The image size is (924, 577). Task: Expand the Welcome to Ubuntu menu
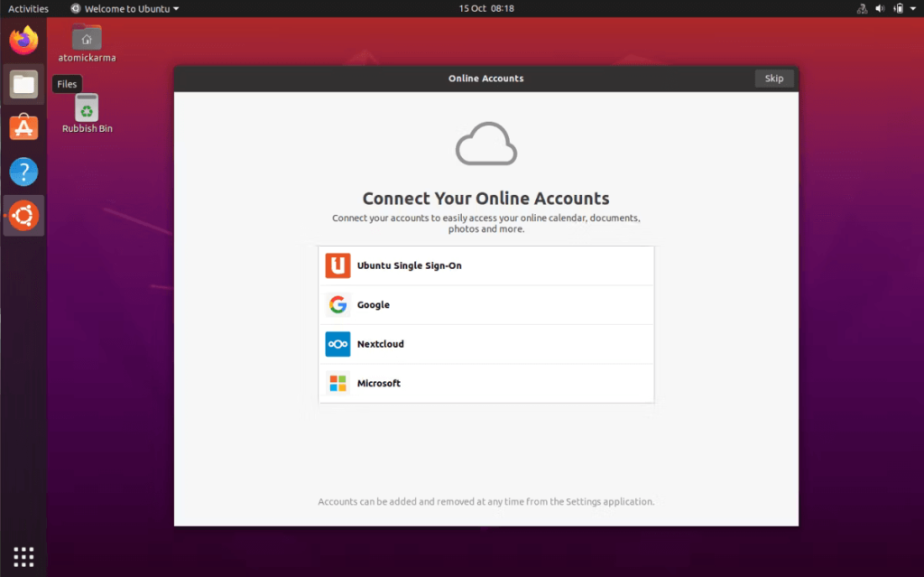tap(123, 8)
